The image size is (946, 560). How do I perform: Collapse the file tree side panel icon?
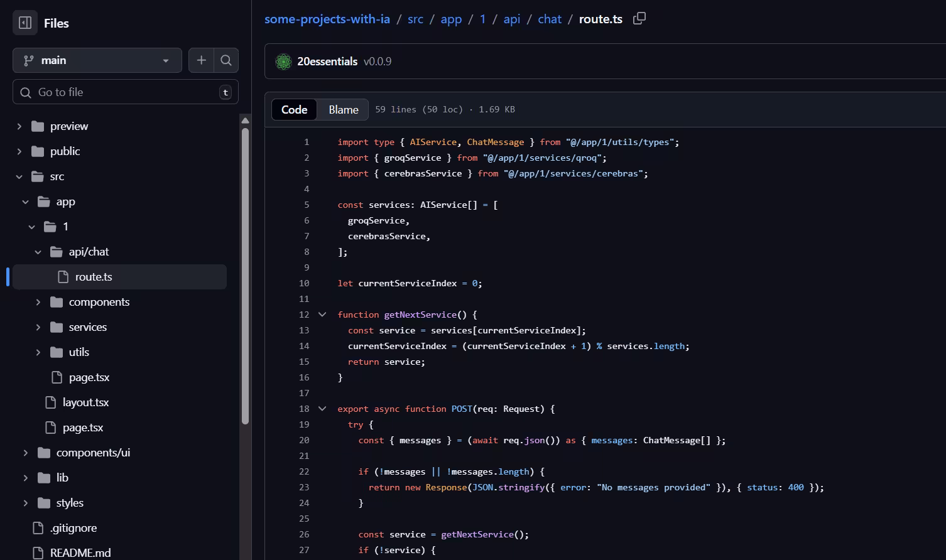click(x=25, y=23)
